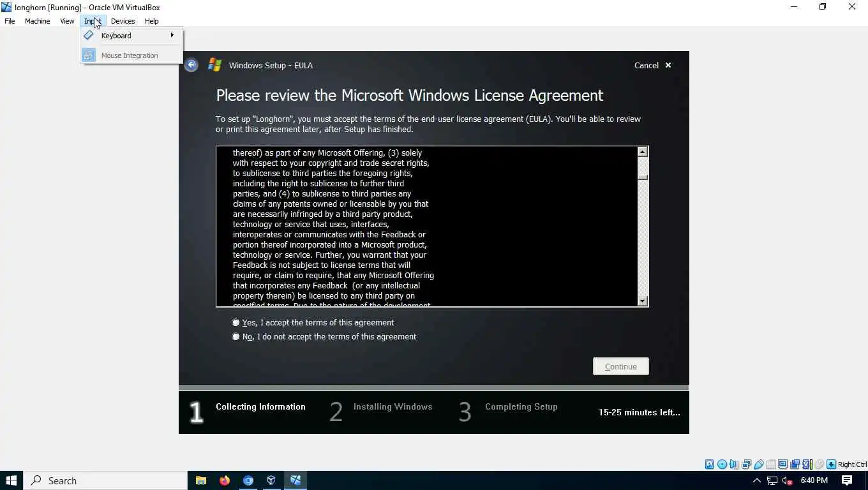Close the open Input menu
This screenshot has width=868, height=490.
pos(93,21)
